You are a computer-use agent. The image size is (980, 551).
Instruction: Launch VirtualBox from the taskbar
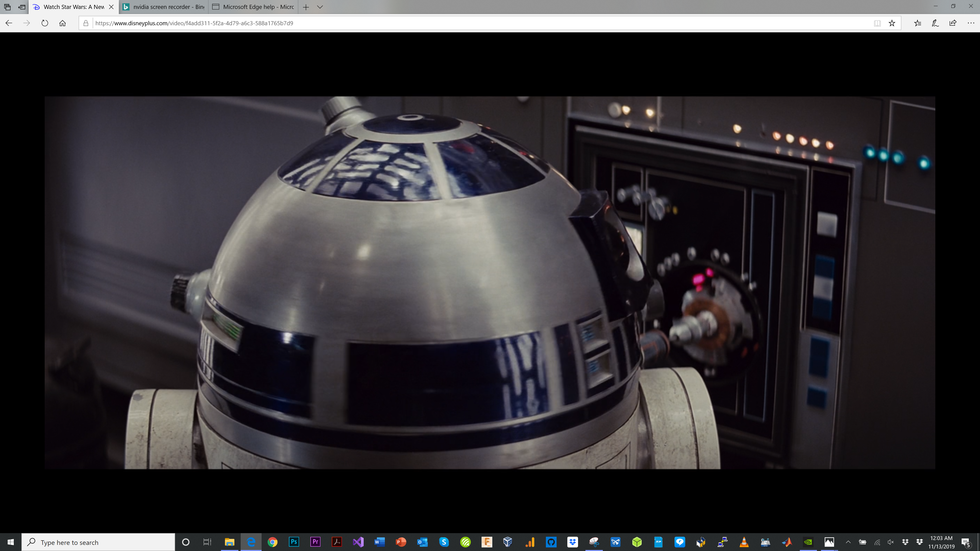pyautogui.click(x=508, y=542)
